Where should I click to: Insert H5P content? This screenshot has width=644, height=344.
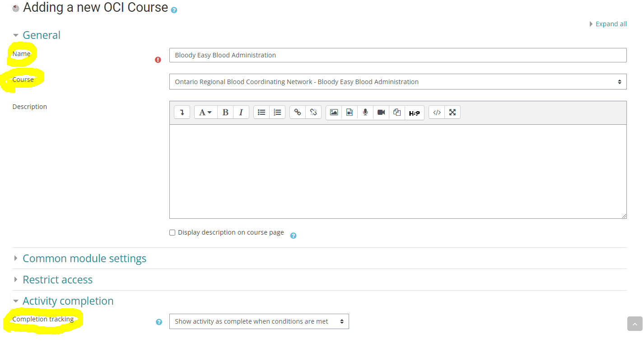pos(414,113)
